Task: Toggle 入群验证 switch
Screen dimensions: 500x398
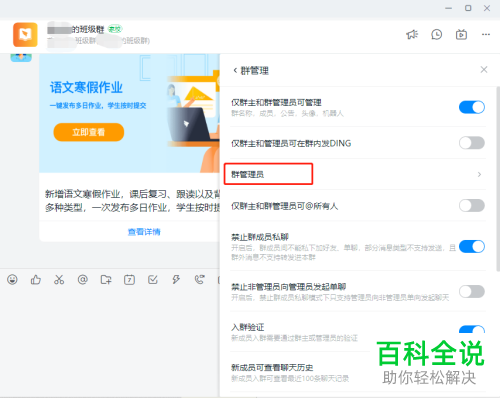Action: (x=472, y=330)
